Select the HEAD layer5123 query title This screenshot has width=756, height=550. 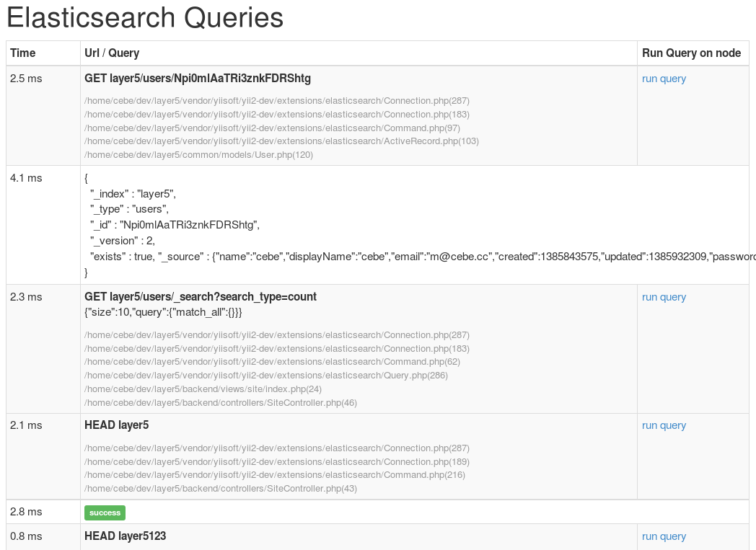(x=126, y=536)
